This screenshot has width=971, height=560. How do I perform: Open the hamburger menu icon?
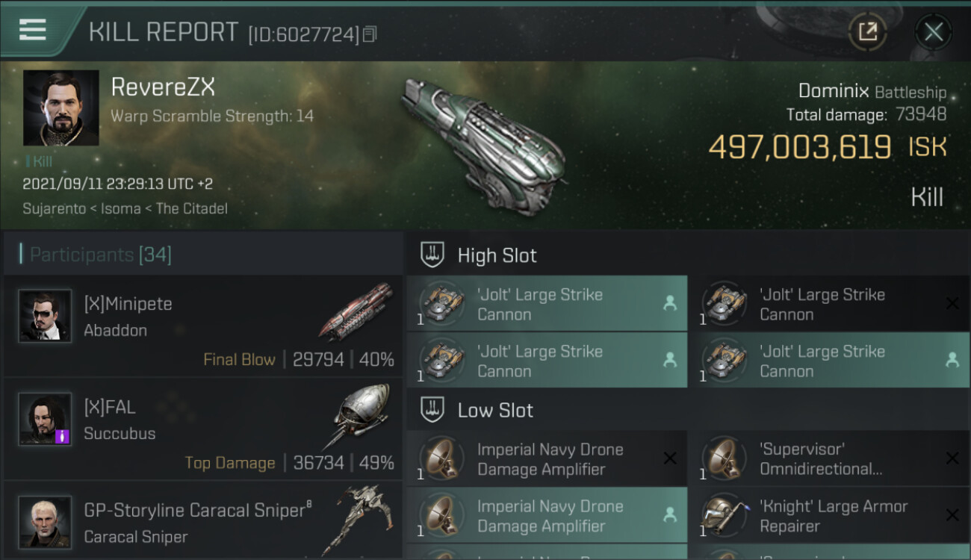pyautogui.click(x=33, y=30)
